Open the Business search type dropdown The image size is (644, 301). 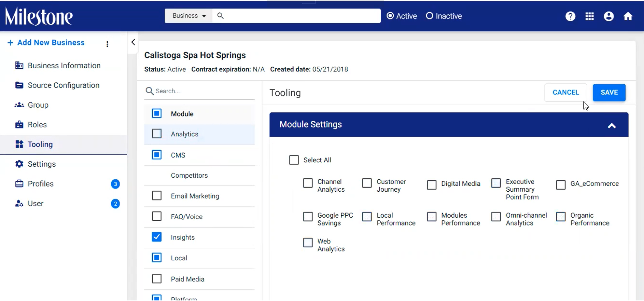[x=189, y=16]
